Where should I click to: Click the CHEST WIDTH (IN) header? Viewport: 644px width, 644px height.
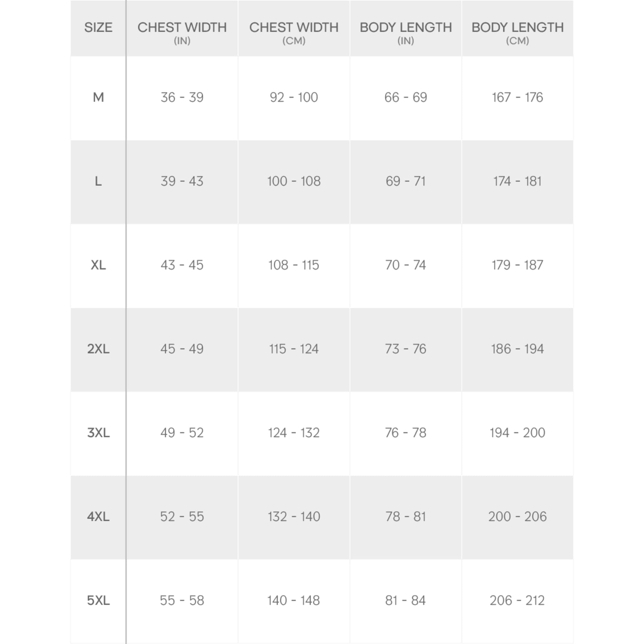point(182,32)
